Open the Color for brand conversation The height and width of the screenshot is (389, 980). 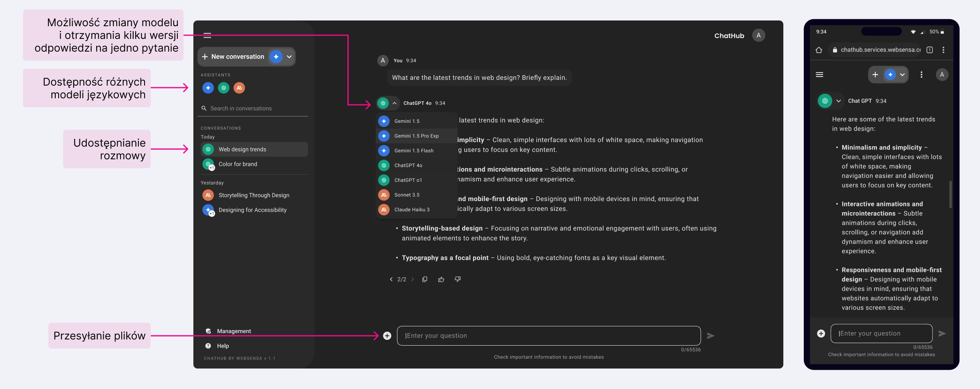click(254, 164)
